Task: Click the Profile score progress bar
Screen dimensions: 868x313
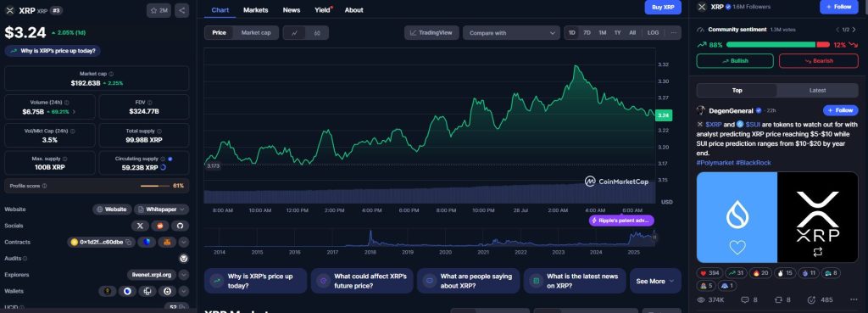Action: click(155, 186)
